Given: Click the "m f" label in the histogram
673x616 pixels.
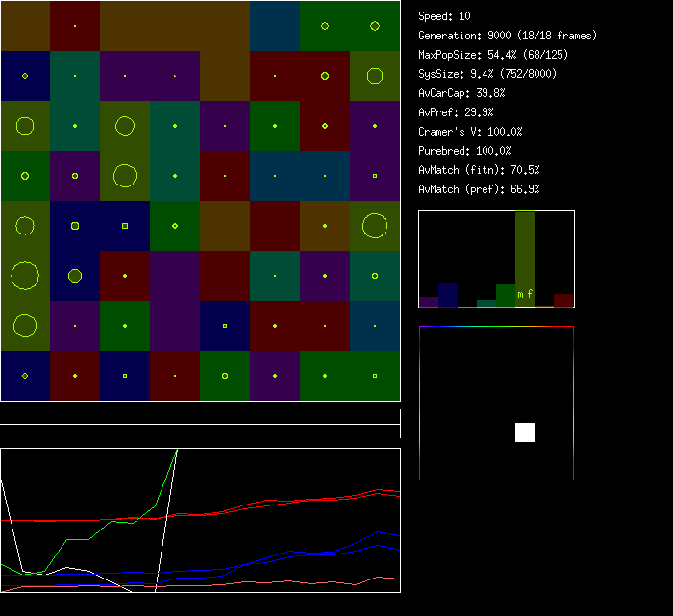Looking at the screenshot, I should (x=525, y=294).
